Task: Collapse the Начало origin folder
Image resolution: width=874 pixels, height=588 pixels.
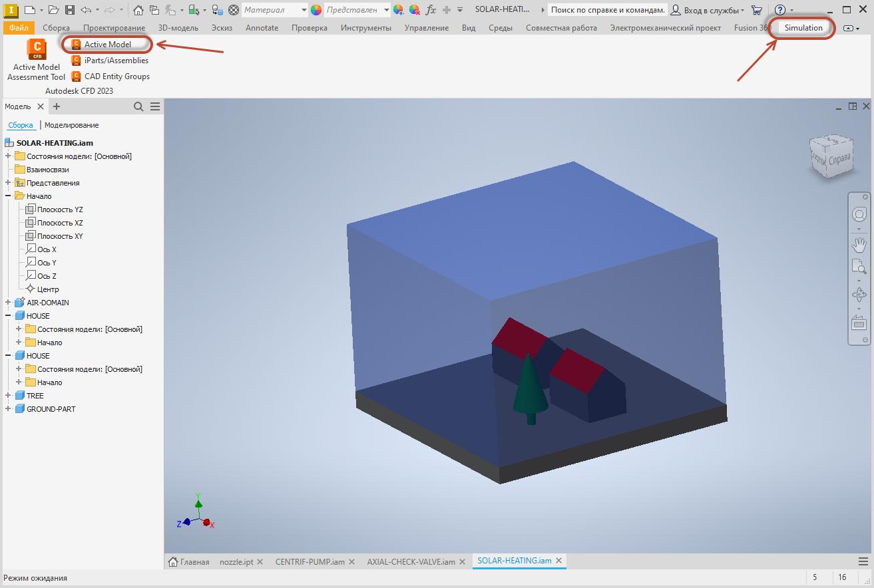Action: coord(8,196)
